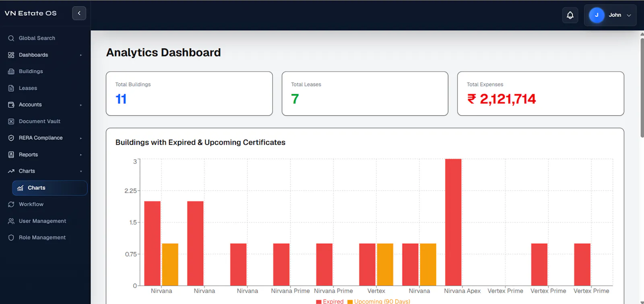Click the Reports icon
The image size is (644, 304).
(x=11, y=154)
